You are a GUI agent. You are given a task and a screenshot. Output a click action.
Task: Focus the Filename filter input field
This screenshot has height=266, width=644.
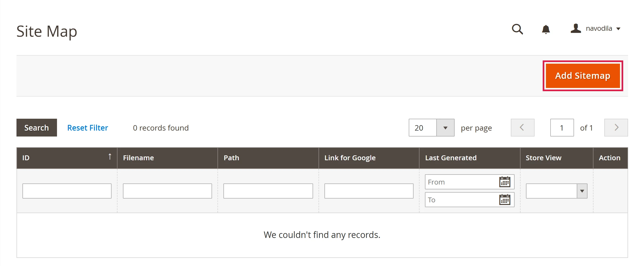click(x=167, y=191)
